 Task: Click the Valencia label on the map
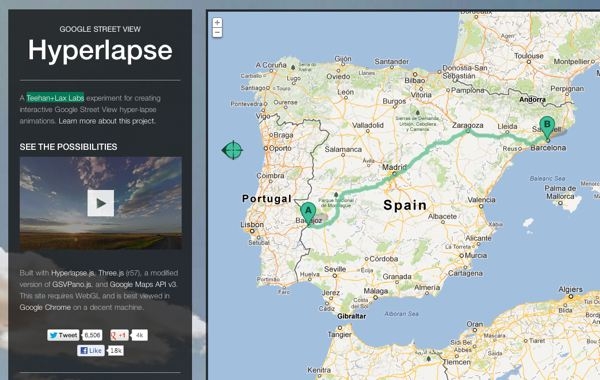pyautogui.click(x=481, y=199)
